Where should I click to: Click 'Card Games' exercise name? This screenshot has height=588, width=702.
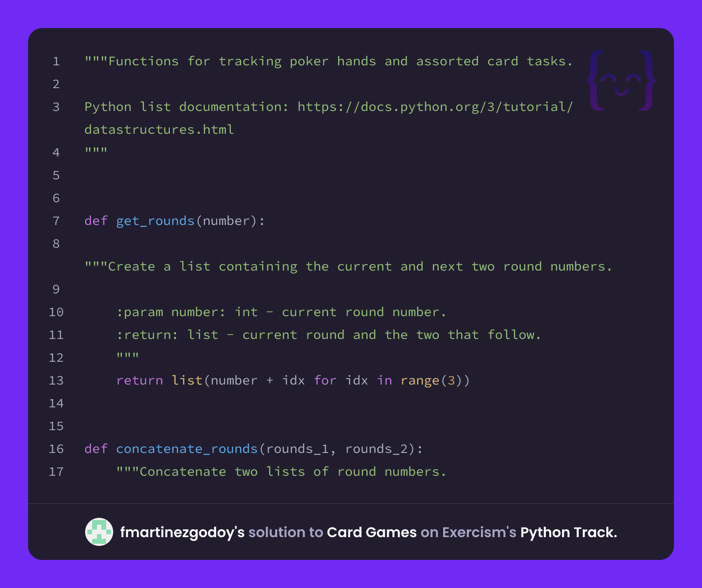tap(372, 532)
